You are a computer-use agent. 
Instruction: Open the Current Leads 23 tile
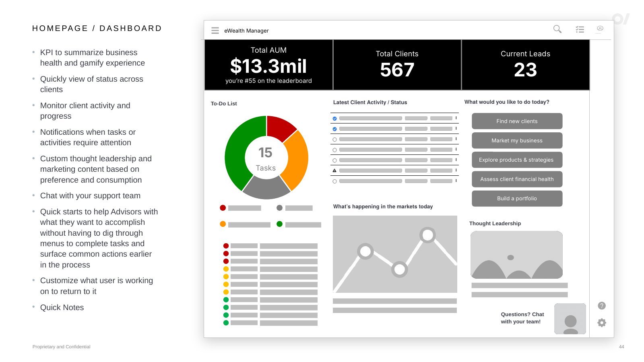coord(525,65)
